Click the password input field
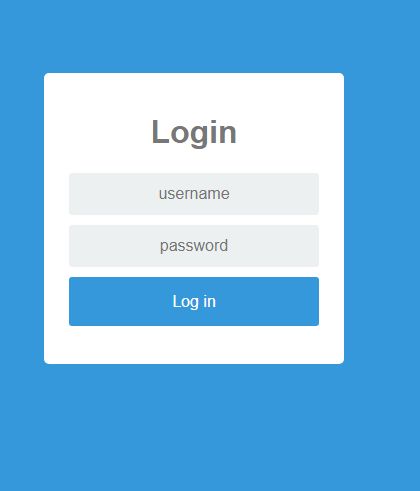The image size is (420, 491). [x=194, y=246]
